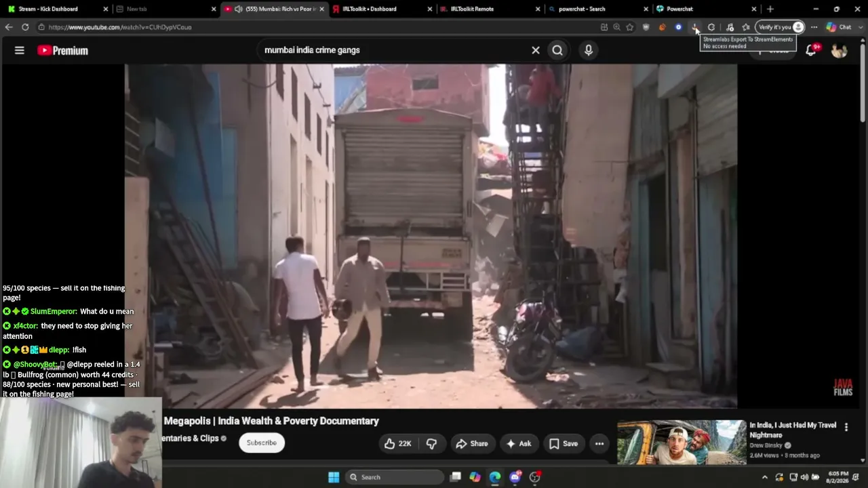Open the media control music note icon
The image size is (868, 488).
coord(730,27)
